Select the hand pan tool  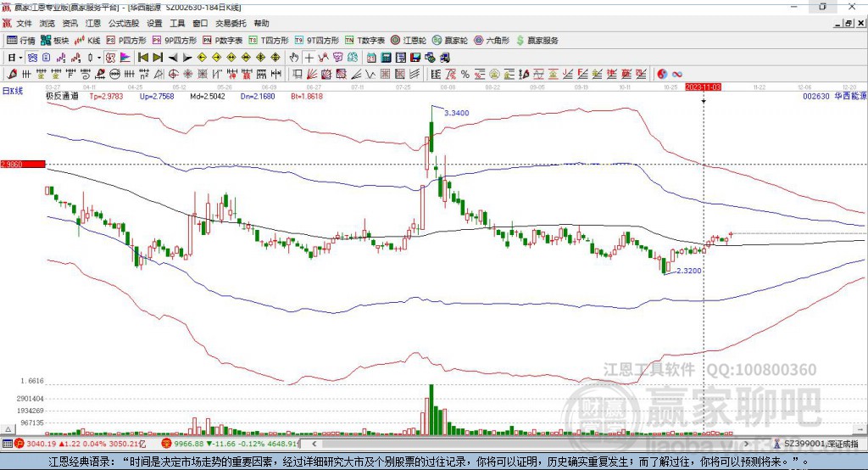tap(294, 58)
